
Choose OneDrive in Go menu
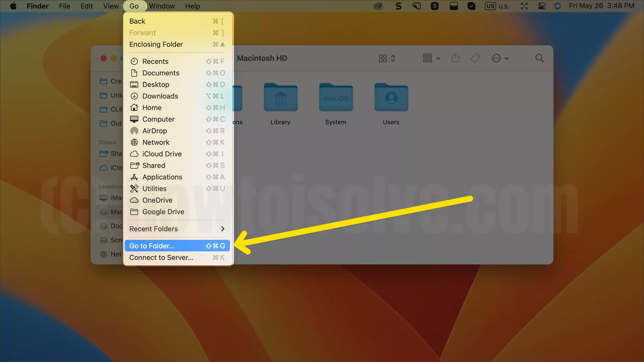click(177, 200)
